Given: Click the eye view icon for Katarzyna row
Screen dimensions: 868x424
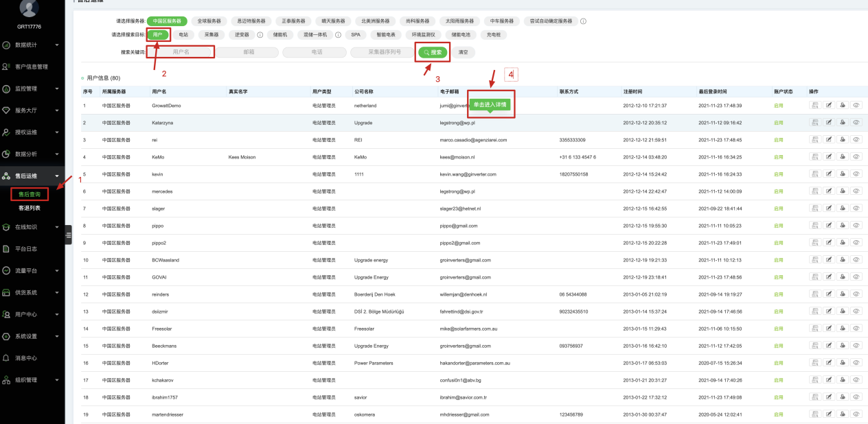Looking at the screenshot, I should click(x=856, y=123).
